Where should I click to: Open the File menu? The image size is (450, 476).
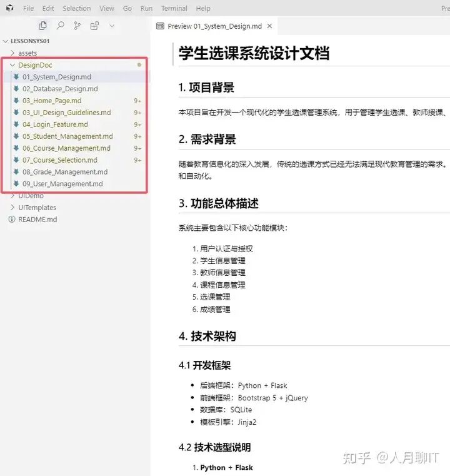click(28, 8)
